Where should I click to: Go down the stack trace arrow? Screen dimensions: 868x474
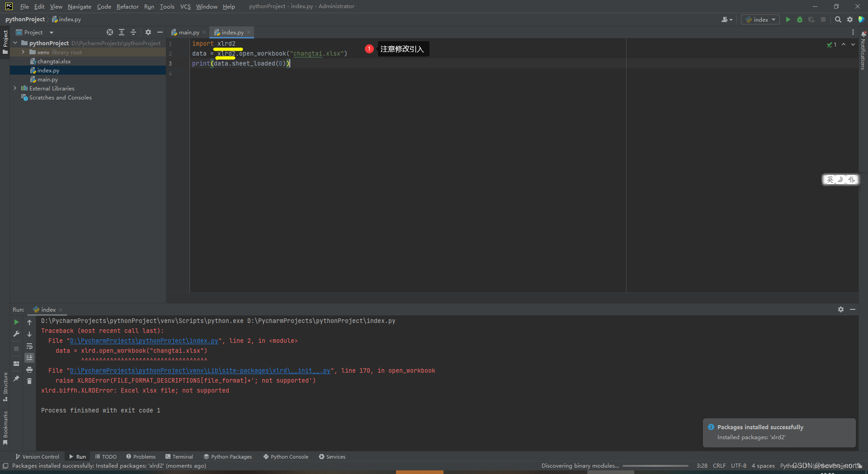(29, 334)
